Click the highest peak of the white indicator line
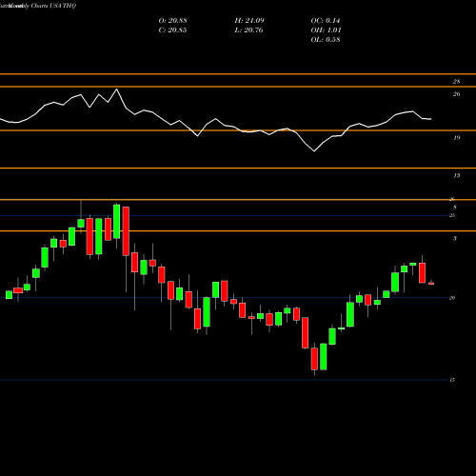 [x=117, y=89]
